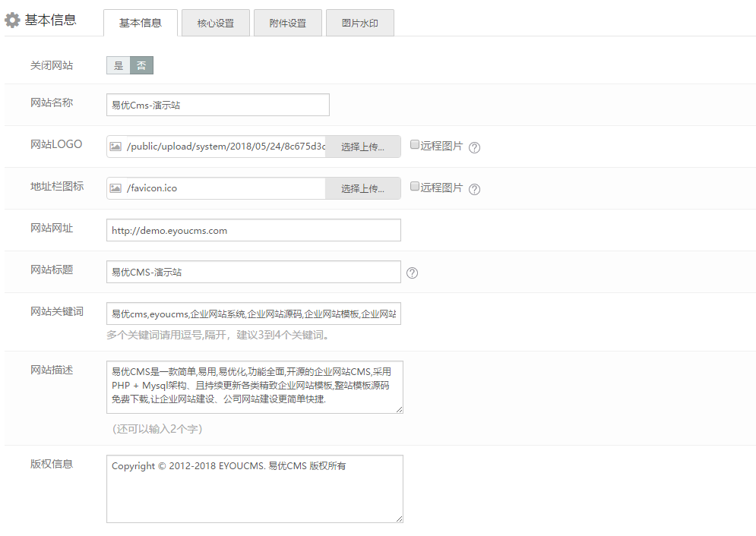Click the 地址栏图标 label
Image resolution: width=756 pixels, height=536 pixels.
point(57,186)
